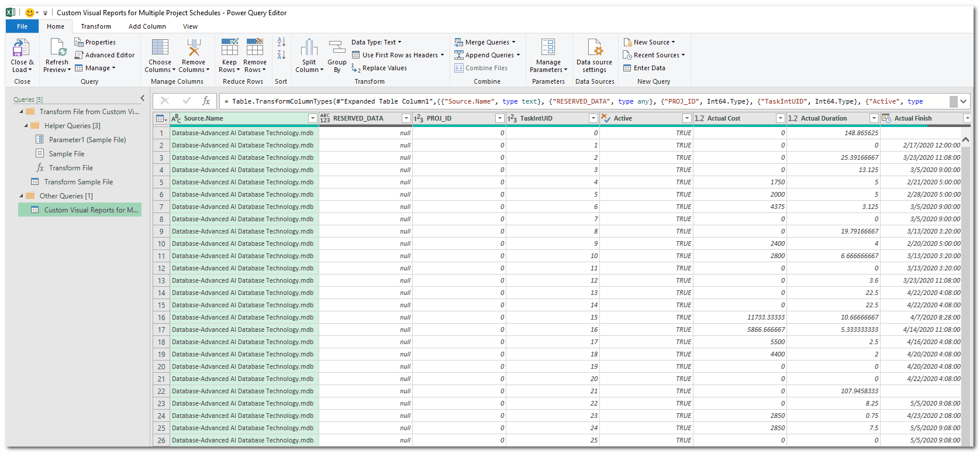Image resolution: width=980 pixels, height=453 pixels.
Task: Collapse the Queries pane
Action: 142,98
